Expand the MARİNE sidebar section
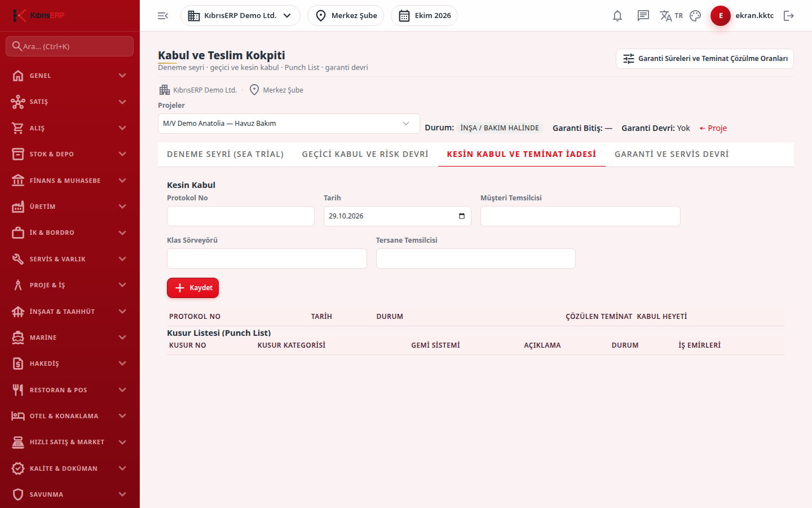The image size is (812, 508). (69, 338)
